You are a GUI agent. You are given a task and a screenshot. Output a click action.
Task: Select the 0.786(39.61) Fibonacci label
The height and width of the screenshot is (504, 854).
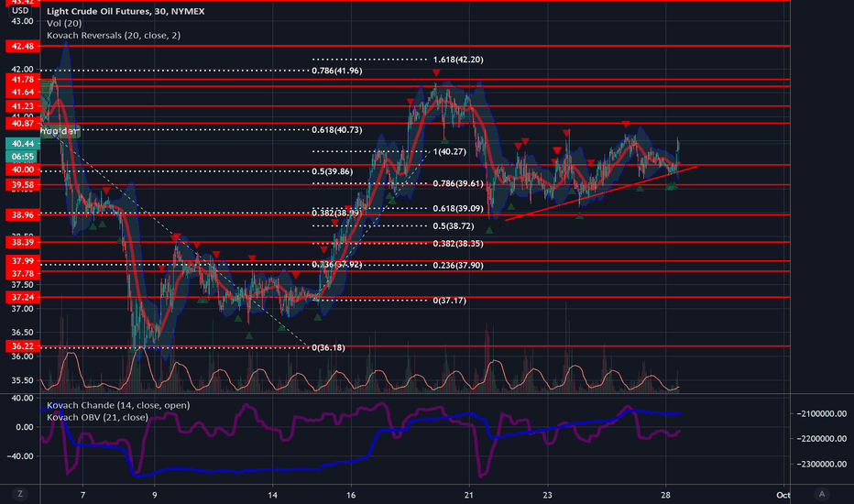coord(458,183)
